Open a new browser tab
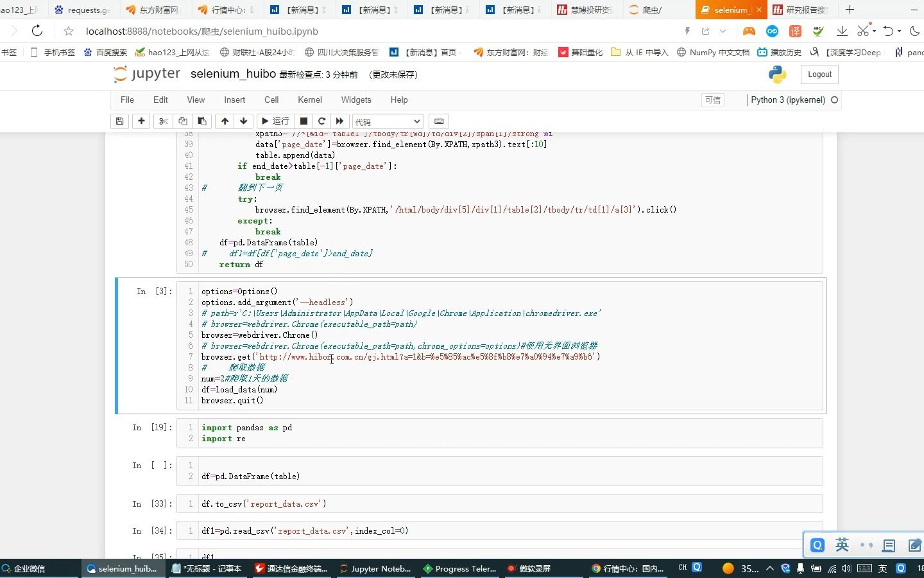 [x=850, y=10]
